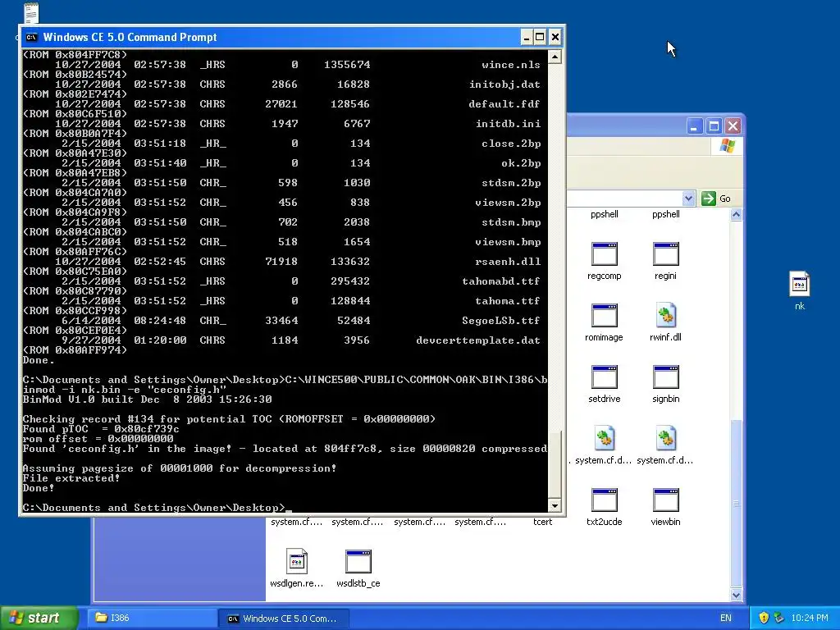
Task: Select the romimage application icon
Action: (604, 316)
